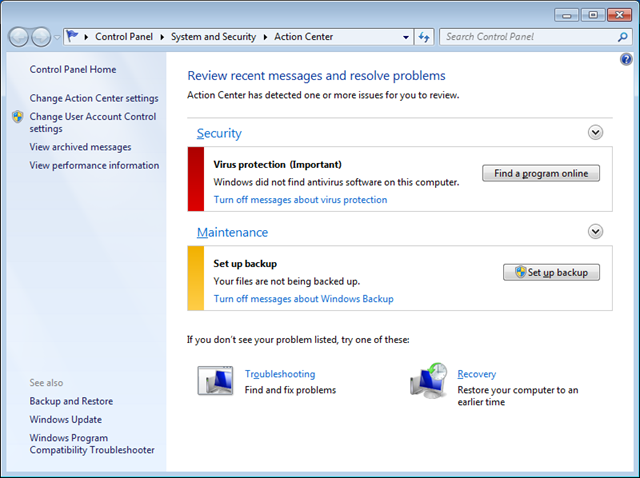Click the Recovery computer icon
640x478 pixels.
coord(428,382)
